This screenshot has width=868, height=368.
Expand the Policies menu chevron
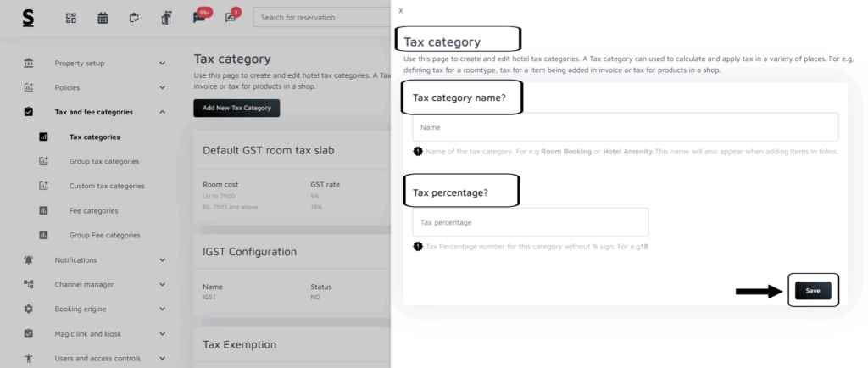162,87
